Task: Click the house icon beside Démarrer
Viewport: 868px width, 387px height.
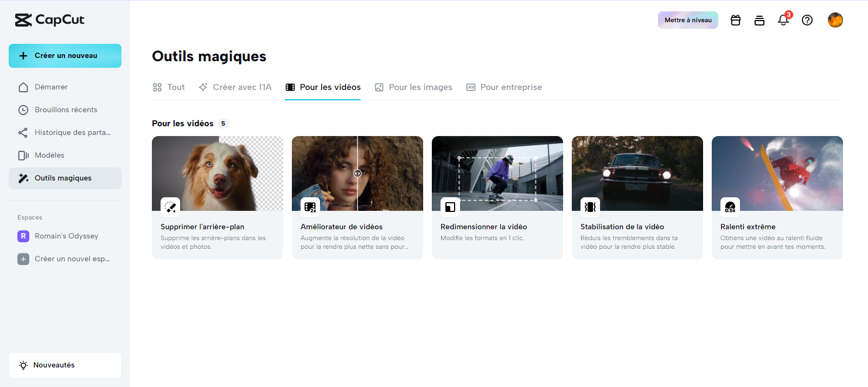Action: point(23,87)
